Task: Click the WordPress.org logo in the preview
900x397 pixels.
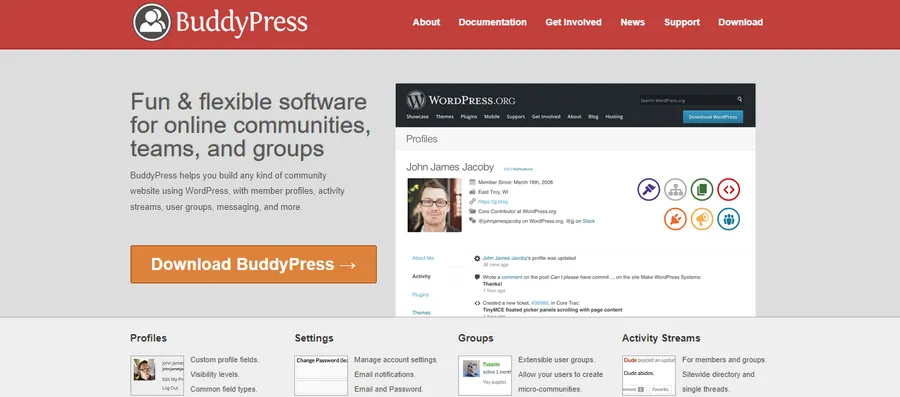Action: click(461, 100)
